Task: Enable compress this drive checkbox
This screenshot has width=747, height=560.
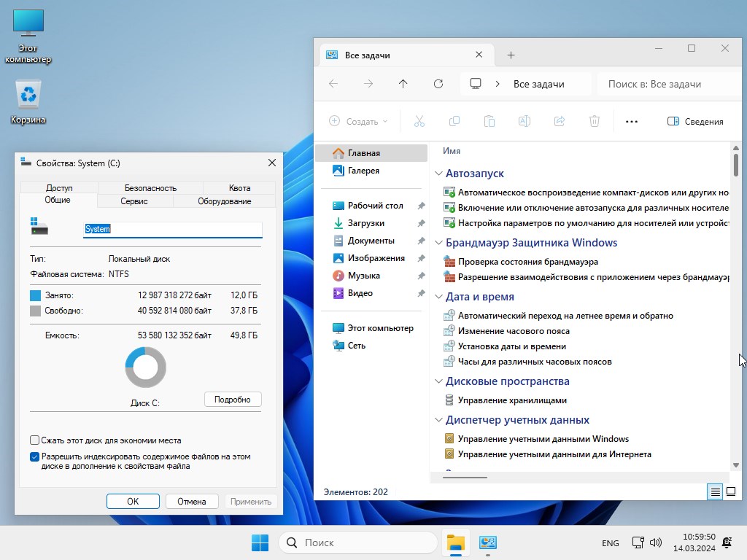Action: [35, 440]
